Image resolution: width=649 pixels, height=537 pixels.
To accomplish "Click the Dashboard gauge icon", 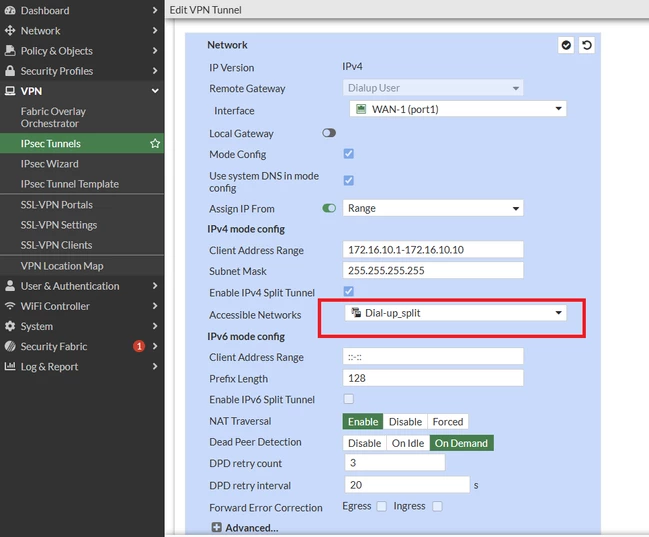I will click(10, 10).
